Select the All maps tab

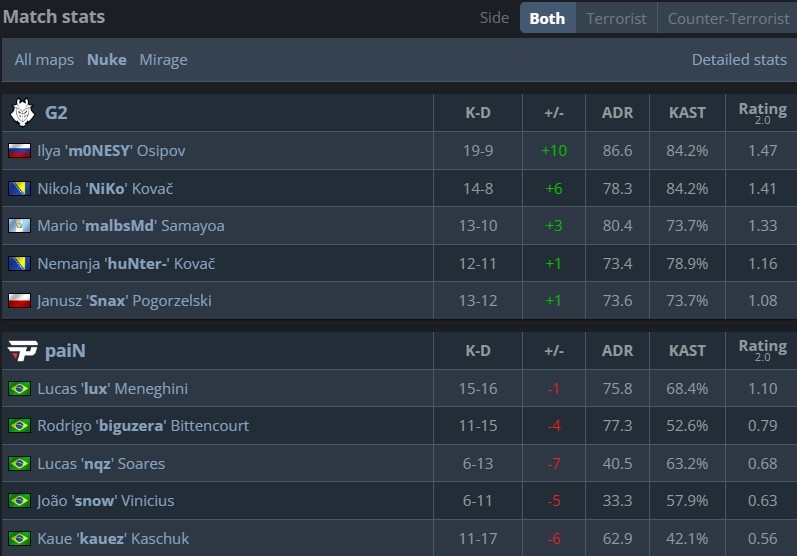pos(44,60)
